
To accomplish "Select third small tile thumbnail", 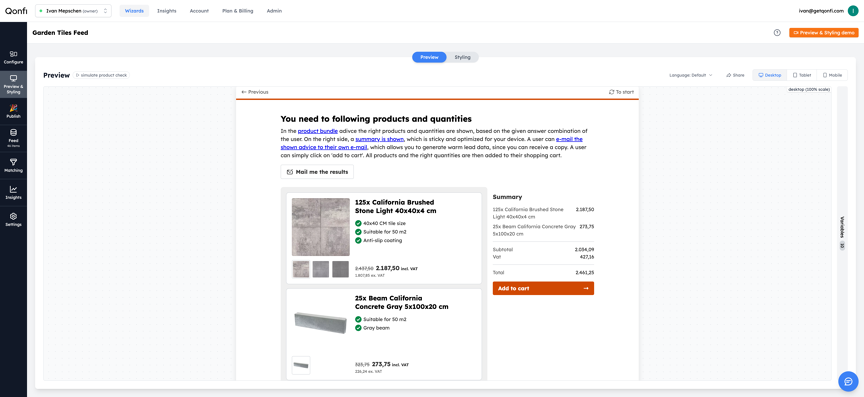I will click(x=341, y=269).
